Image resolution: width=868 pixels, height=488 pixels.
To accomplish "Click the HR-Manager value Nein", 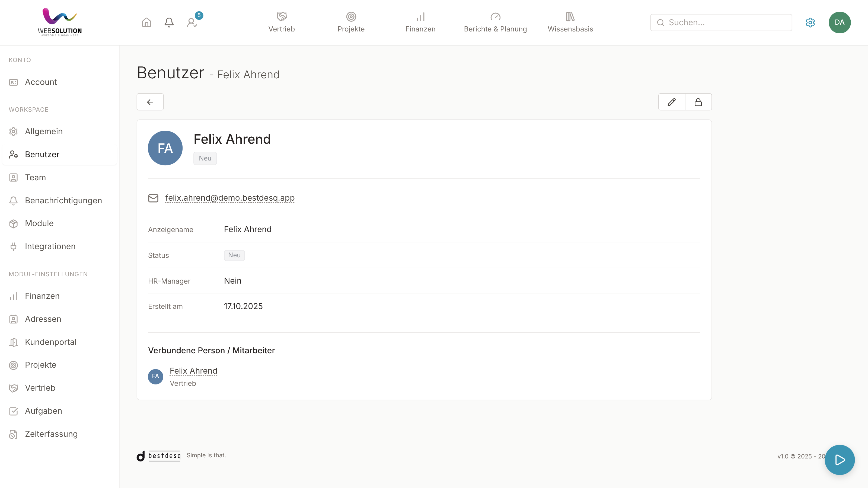I will (232, 281).
